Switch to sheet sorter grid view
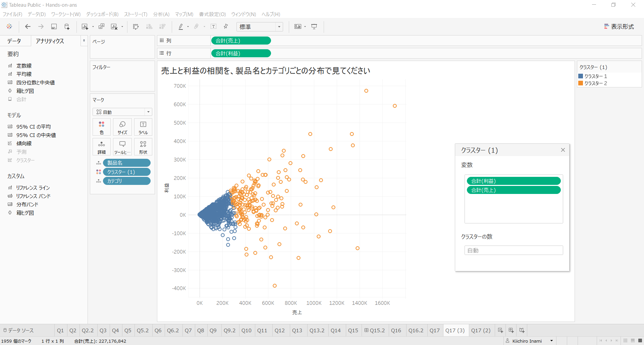Image resolution: width=644 pixels, height=345 pixels. pyautogui.click(x=625, y=341)
